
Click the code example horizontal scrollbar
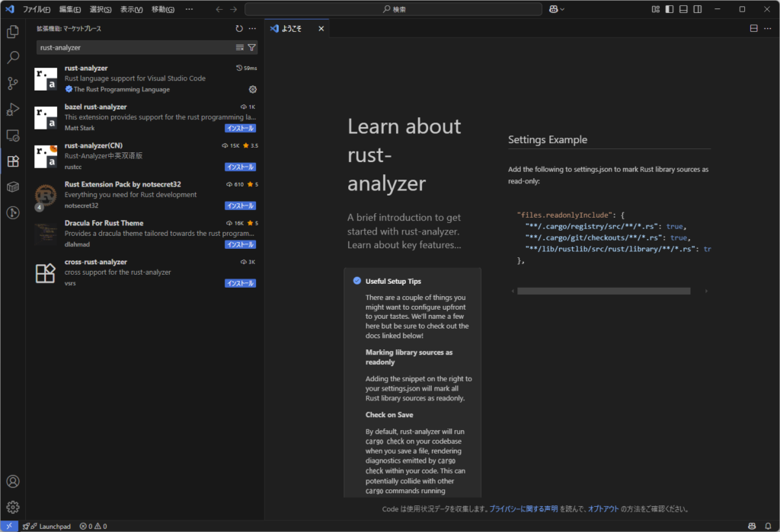603,291
